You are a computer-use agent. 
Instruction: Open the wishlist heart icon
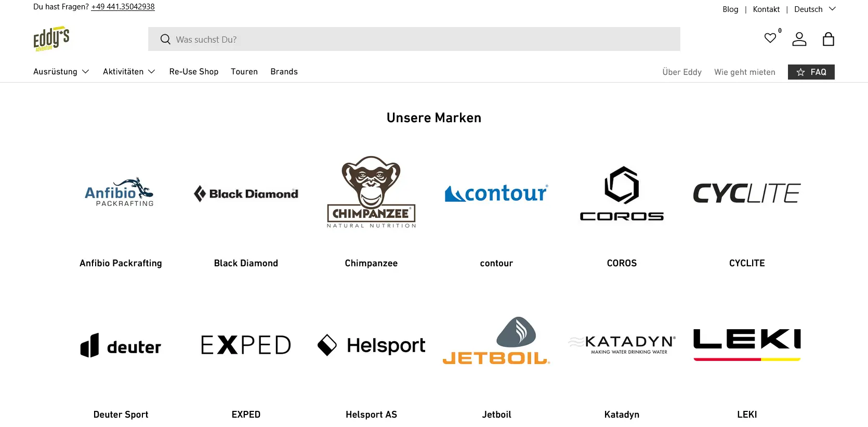tap(770, 38)
